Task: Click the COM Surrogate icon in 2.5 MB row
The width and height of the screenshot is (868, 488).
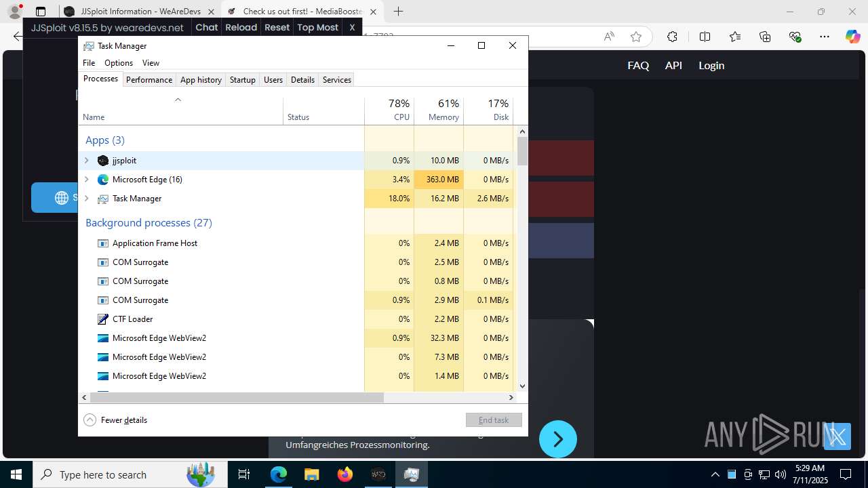Action: [103, 262]
